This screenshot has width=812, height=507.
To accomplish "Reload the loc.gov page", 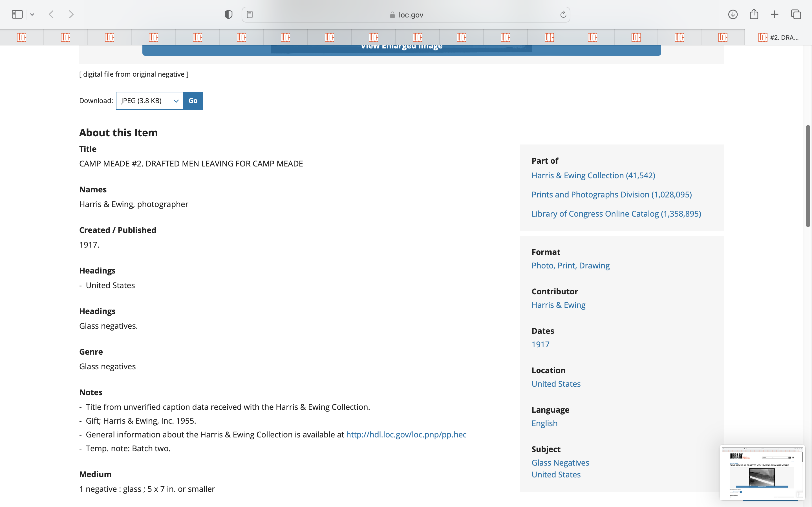I will click(563, 14).
